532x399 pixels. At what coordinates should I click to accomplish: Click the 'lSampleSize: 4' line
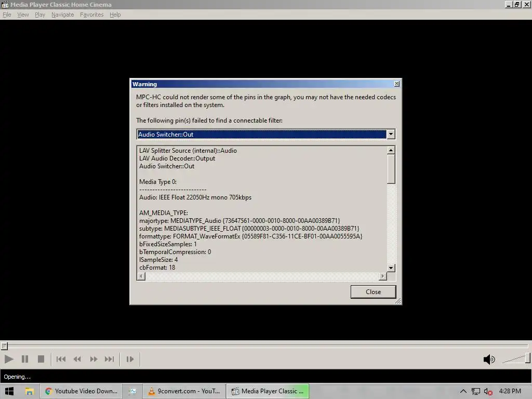click(158, 260)
